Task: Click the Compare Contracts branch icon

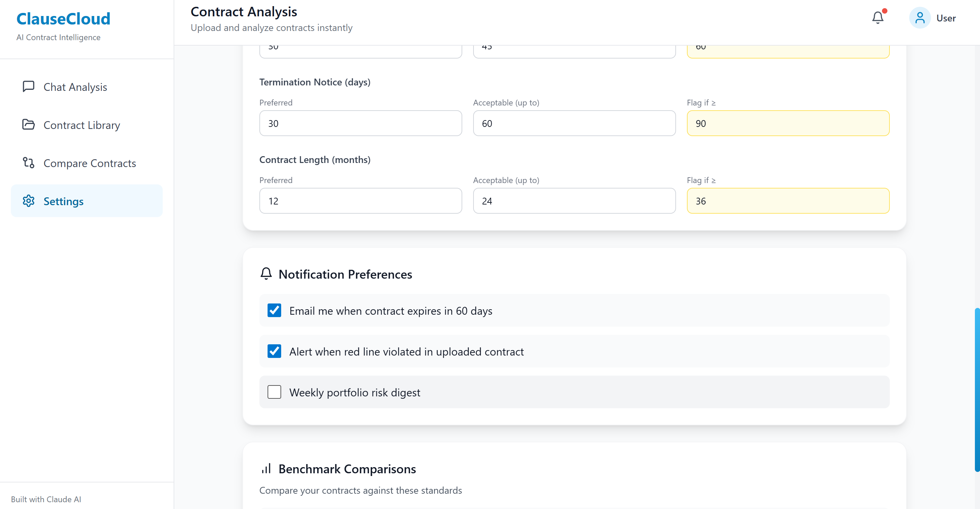Action: pyautogui.click(x=29, y=163)
